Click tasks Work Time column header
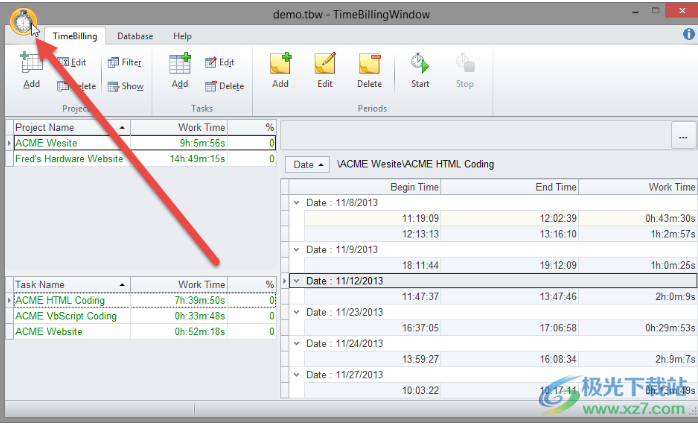 (179, 284)
